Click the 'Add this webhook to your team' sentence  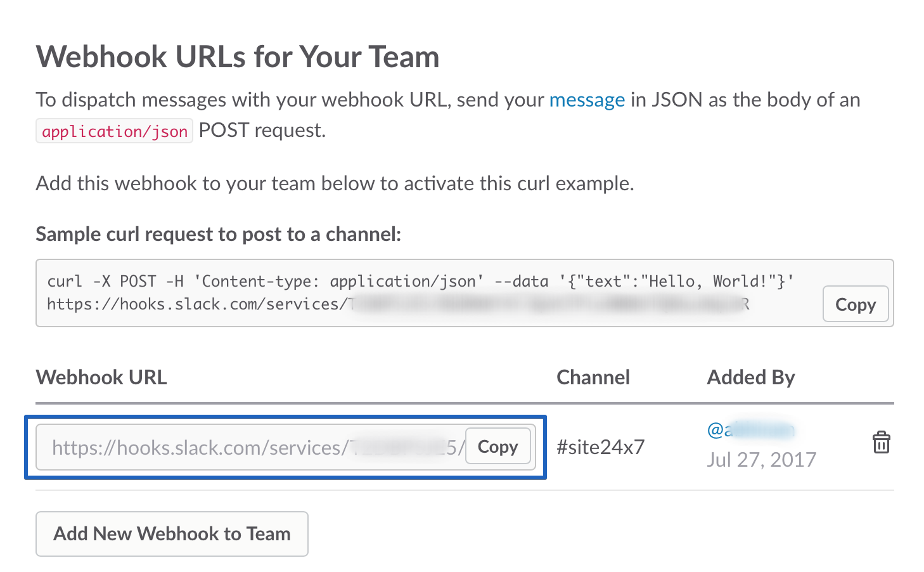tap(335, 183)
